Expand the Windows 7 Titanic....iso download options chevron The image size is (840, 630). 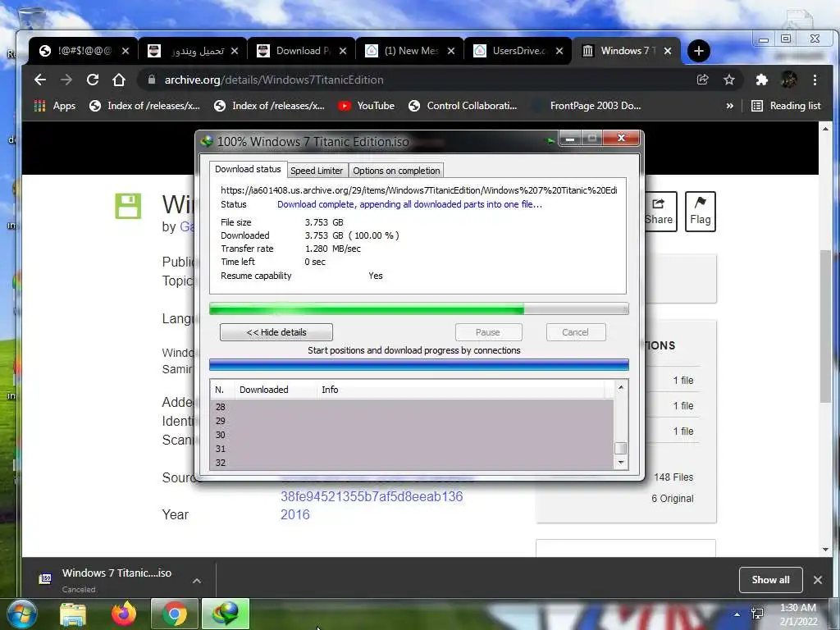[x=197, y=581]
